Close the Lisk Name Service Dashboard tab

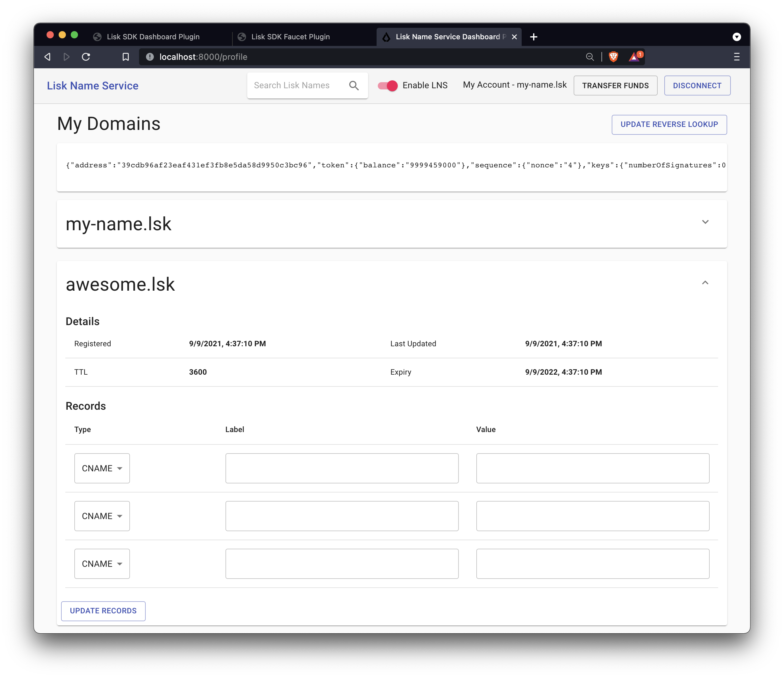point(514,37)
